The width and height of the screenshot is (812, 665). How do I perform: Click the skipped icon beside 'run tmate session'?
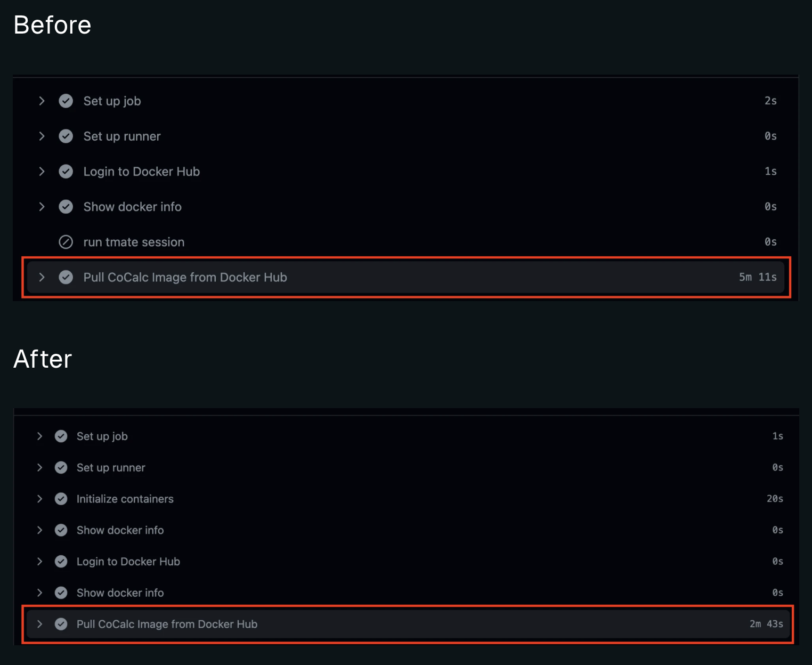tap(66, 242)
